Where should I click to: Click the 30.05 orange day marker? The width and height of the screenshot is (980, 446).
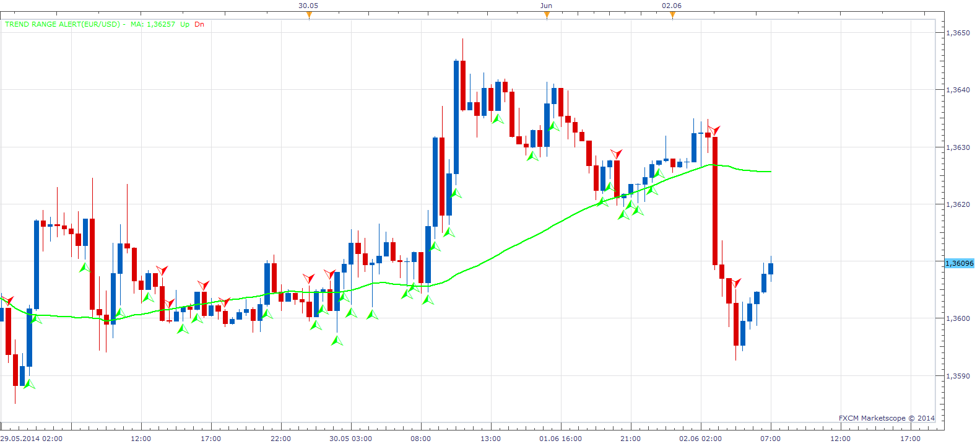point(309,15)
